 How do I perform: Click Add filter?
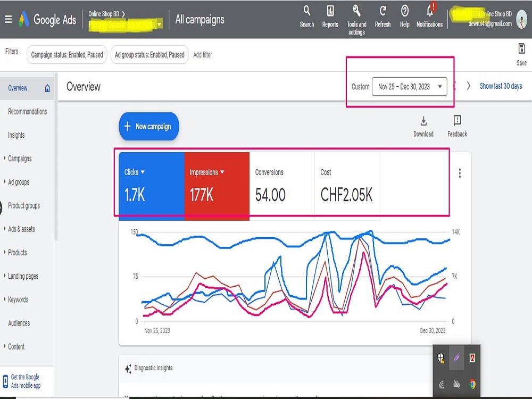(x=203, y=55)
